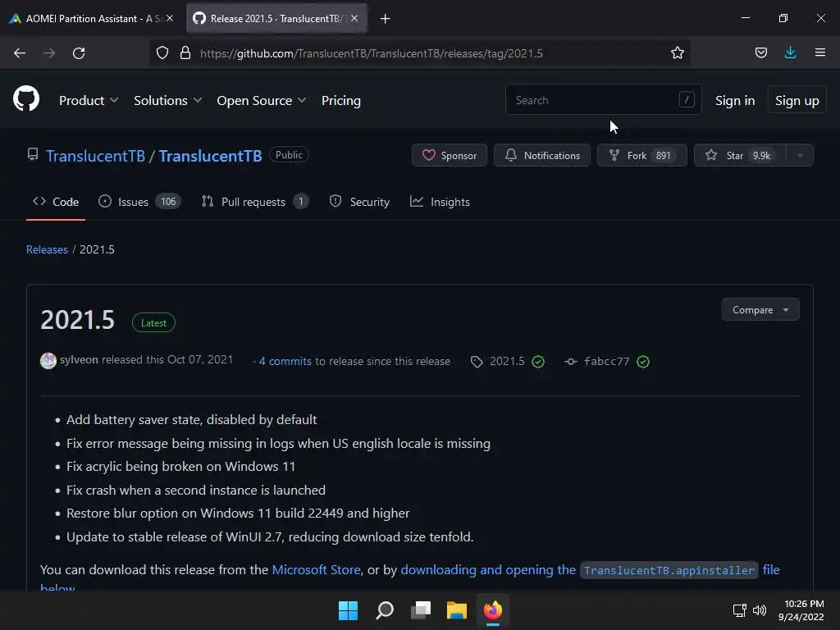Fork the repository

[x=641, y=155]
